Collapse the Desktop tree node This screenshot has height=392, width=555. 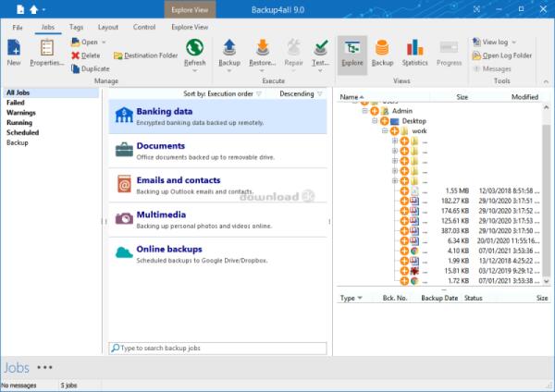click(376, 120)
